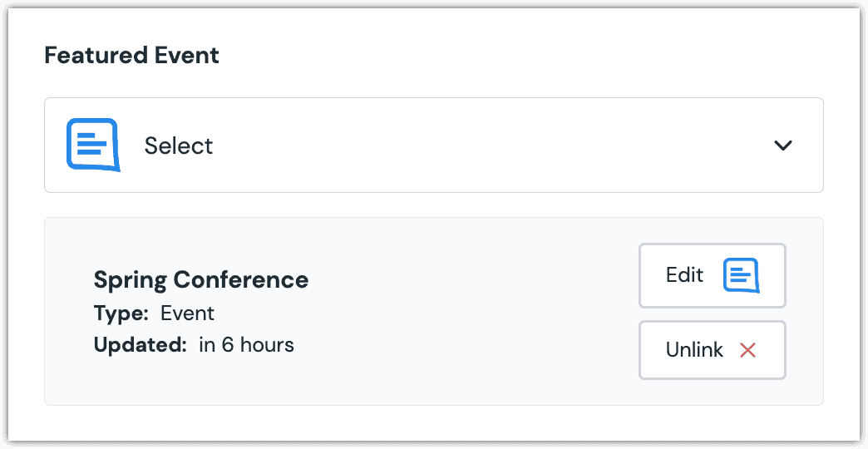This screenshot has width=868, height=449.
Task: Select the Event type value text
Action: (x=188, y=313)
